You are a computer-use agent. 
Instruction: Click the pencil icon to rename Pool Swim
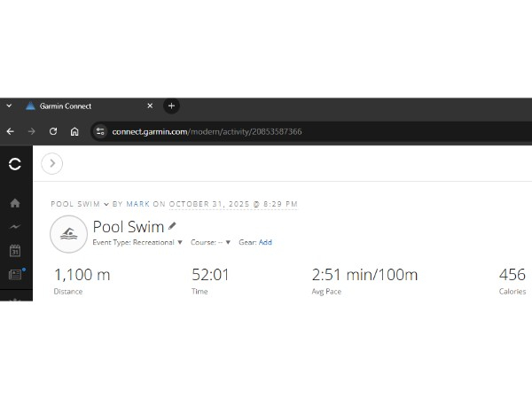pyautogui.click(x=173, y=226)
